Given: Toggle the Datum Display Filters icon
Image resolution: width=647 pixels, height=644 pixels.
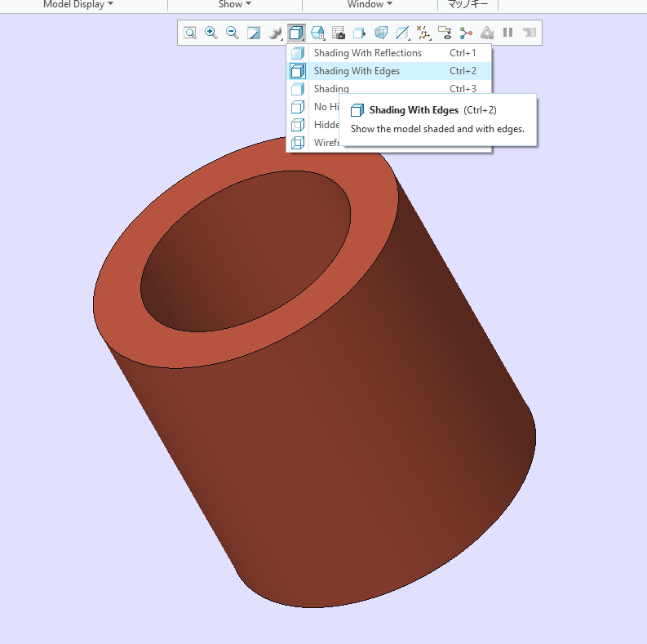Looking at the screenshot, I should [x=423, y=33].
